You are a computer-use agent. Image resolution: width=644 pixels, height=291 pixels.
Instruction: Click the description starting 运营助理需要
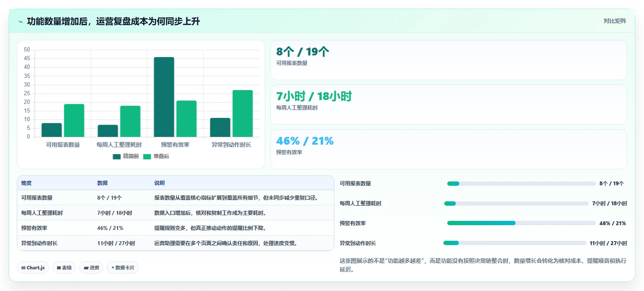coord(226,243)
